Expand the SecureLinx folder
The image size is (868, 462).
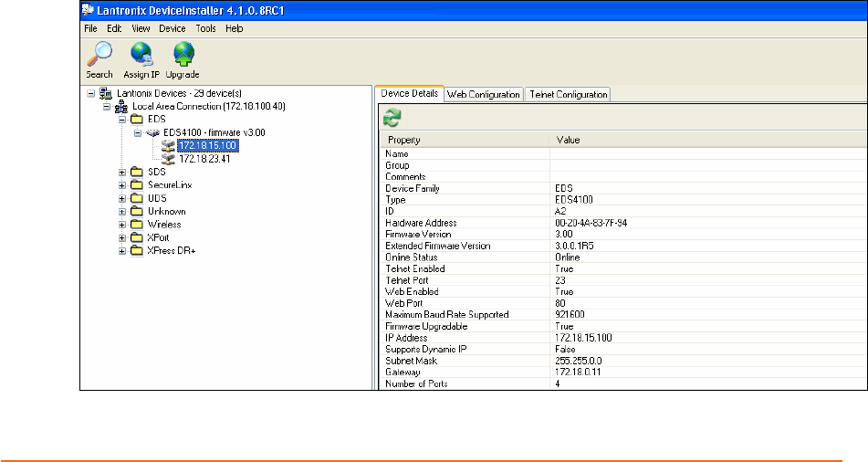122,185
